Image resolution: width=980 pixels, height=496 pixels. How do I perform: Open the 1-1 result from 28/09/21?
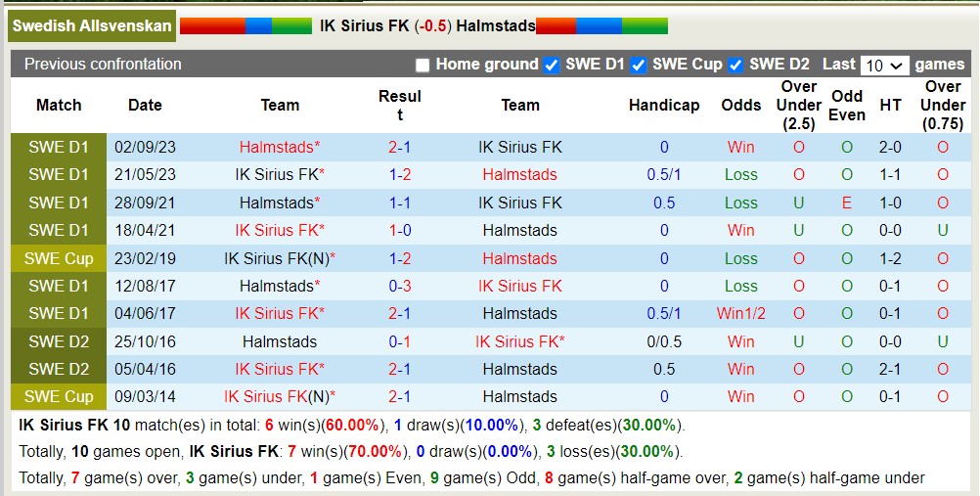(x=399, y=203)
